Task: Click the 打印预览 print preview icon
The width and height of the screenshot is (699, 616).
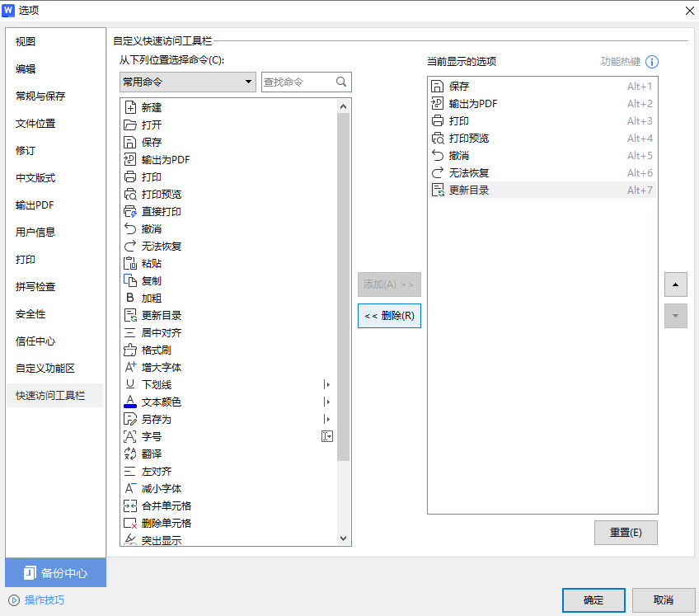Action: [x=130, y=194]
